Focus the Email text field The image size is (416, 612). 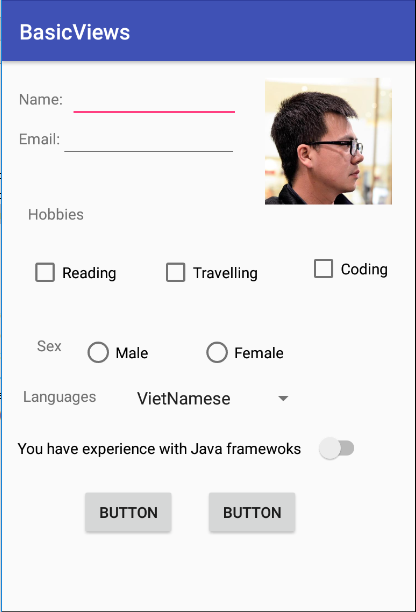148,141
